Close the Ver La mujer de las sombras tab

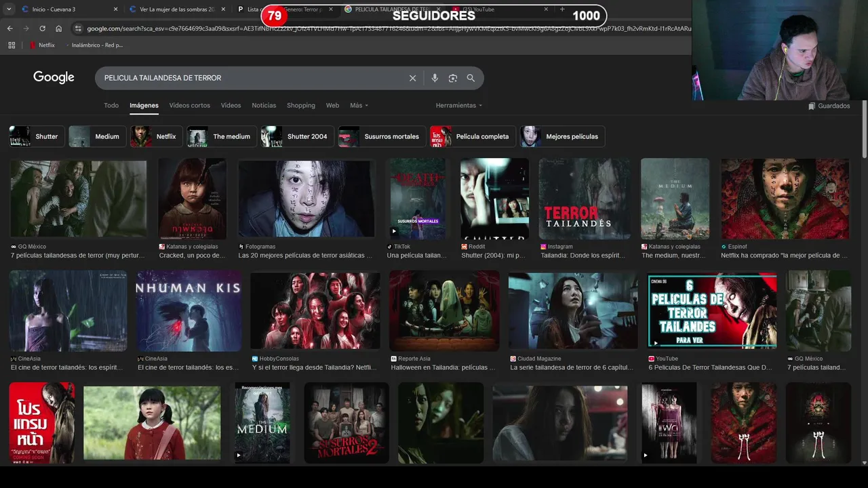(224, 9)
